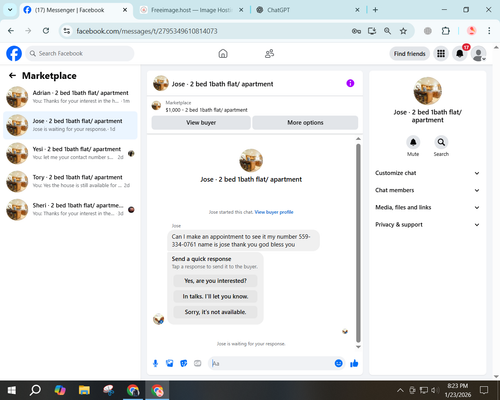The width and height of the screenshot is (500, 400).
Task: Send quick reply 'In talks. I'll let you know.'
Action: (215, 296)
